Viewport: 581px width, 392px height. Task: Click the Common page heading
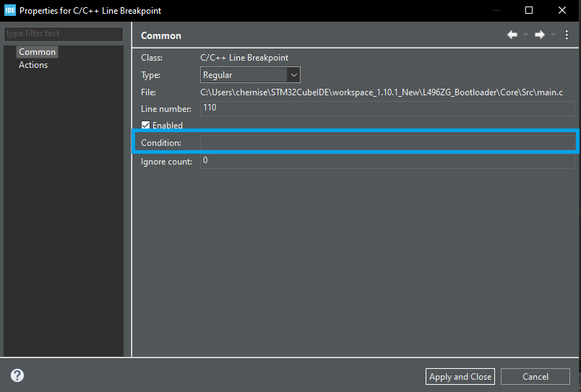(161, 35)
